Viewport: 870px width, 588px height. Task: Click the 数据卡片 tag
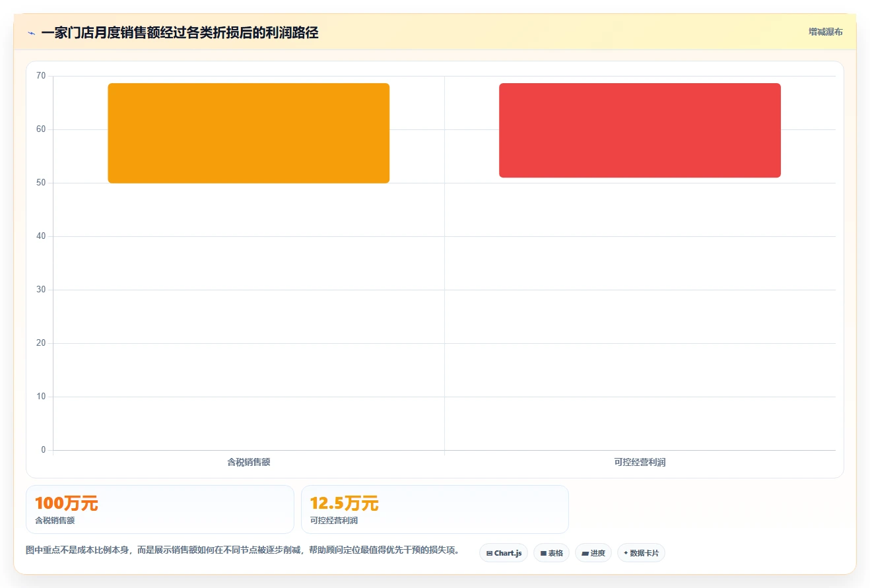point(641,553)
